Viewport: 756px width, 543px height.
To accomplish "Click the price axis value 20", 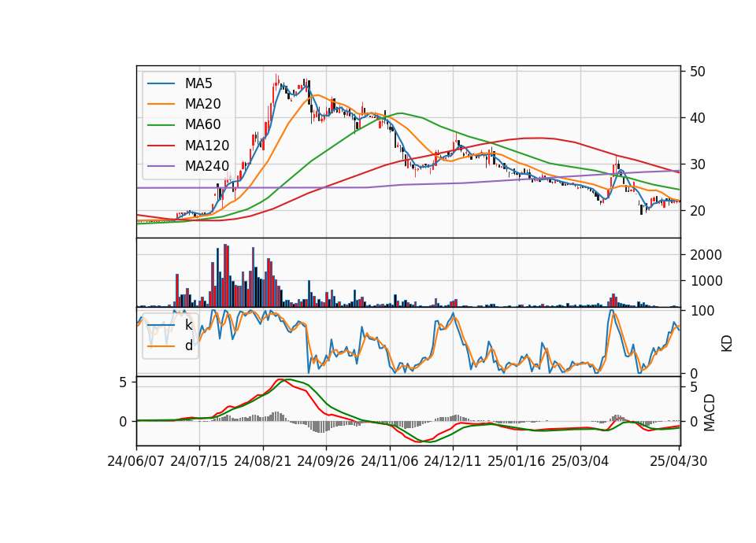I will [x=698, y=211].
